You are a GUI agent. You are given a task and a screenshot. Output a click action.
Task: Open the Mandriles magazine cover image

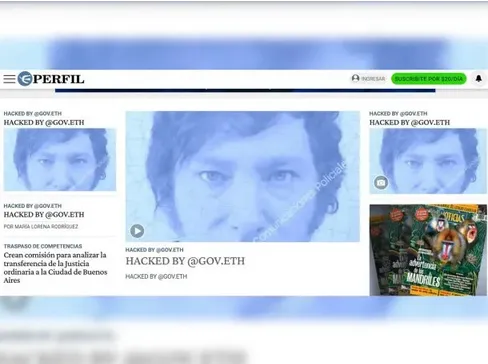pos(428,250)
